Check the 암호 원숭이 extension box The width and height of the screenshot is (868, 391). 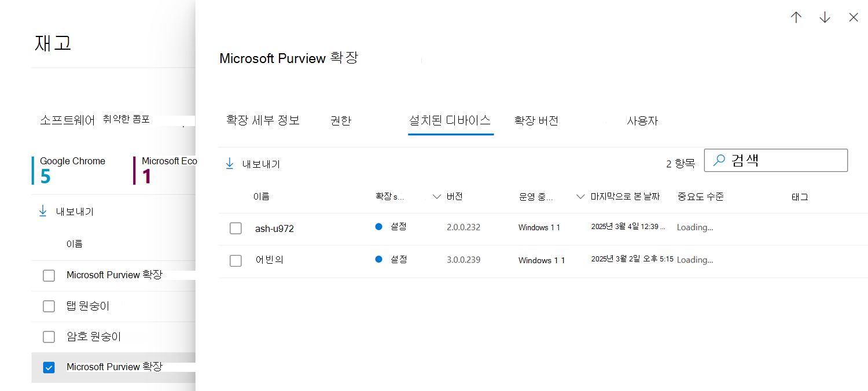49,337
